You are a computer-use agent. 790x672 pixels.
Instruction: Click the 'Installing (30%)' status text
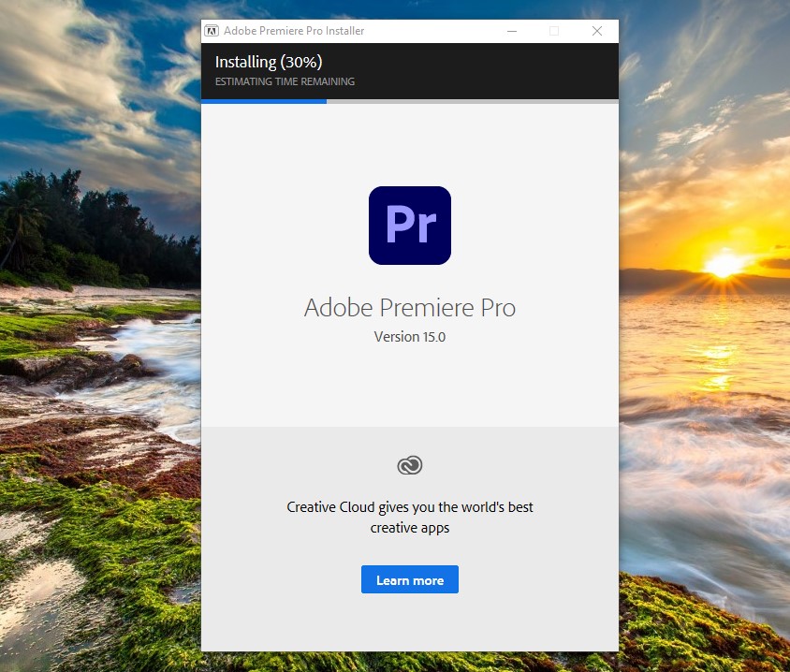tap(269, 62)
